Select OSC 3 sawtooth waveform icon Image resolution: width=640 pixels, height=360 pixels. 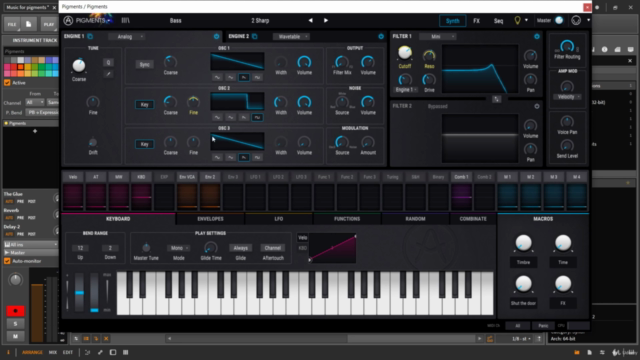click(244, 157)
